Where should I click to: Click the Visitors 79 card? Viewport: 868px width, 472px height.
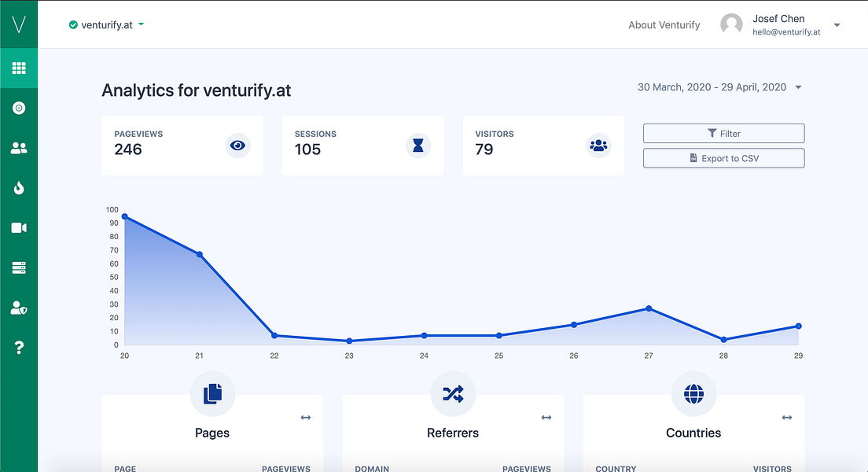point(543,146)
